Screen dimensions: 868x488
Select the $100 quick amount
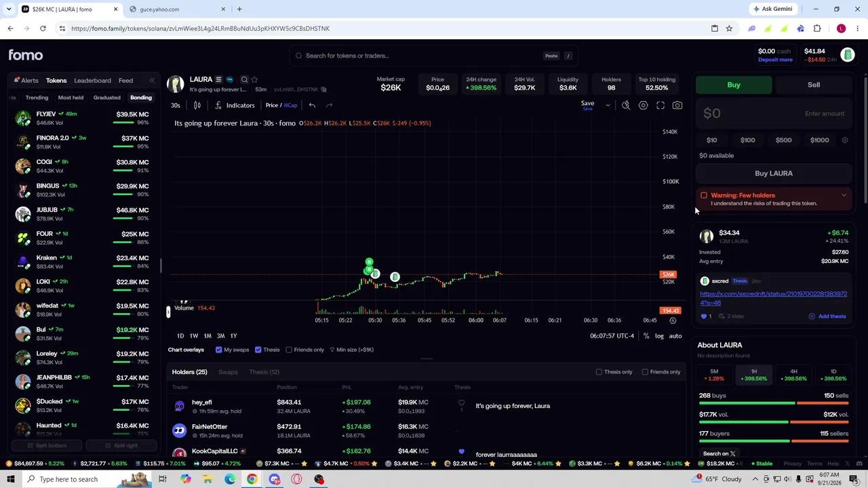747,140
